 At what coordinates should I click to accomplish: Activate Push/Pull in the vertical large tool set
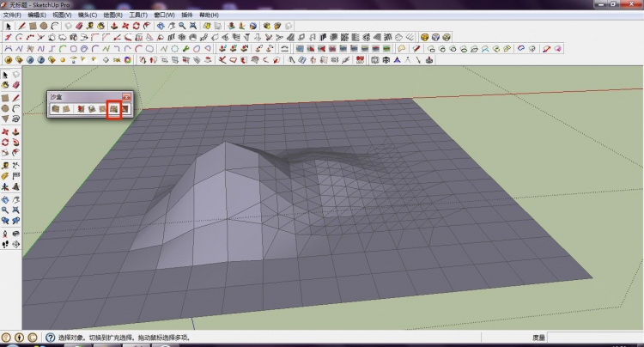15,131
